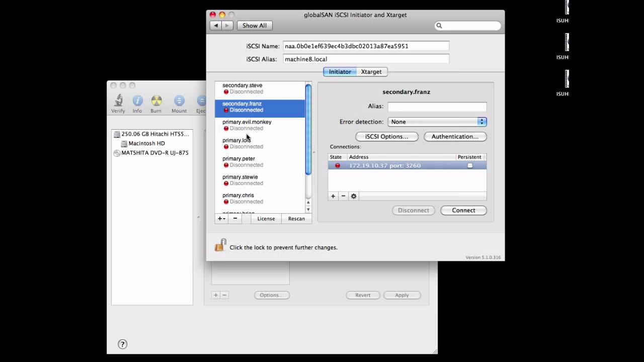
Task: Remove target with minus button below list
Action: click(x=235, y=219)
